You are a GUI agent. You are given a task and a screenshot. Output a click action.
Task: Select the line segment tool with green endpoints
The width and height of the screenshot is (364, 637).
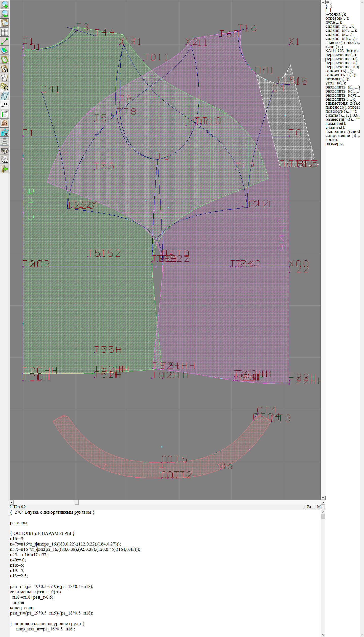click(5, 41)
